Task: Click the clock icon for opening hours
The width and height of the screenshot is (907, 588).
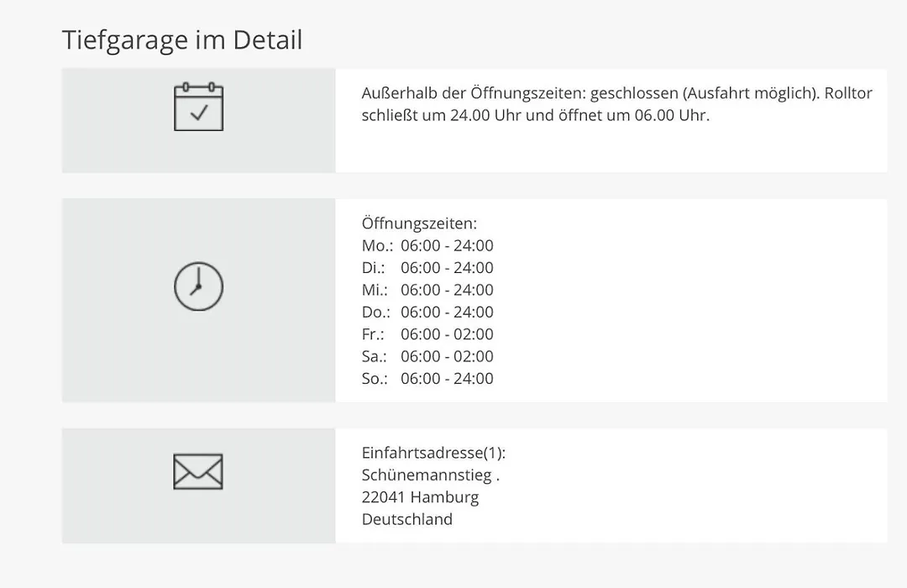Action: tap(198, 286)
